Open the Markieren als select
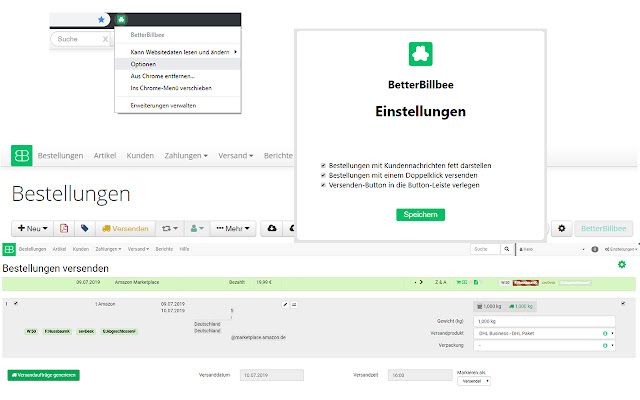 [474, 381]
